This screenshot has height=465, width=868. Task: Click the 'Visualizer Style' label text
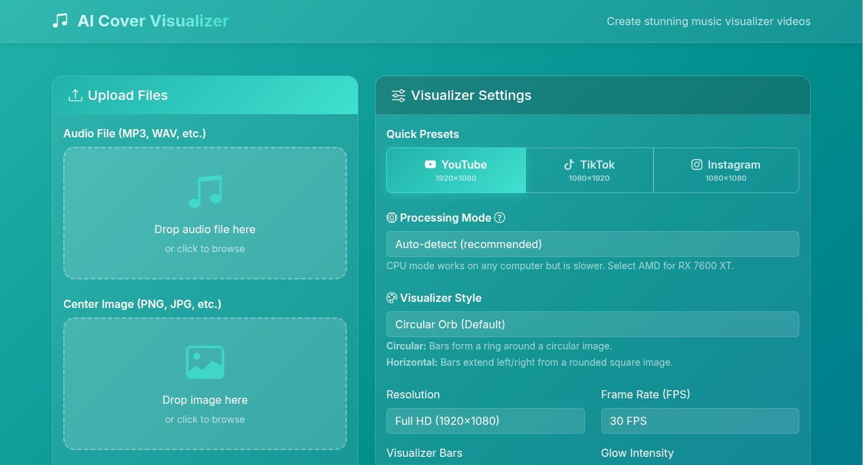[441, 298]
